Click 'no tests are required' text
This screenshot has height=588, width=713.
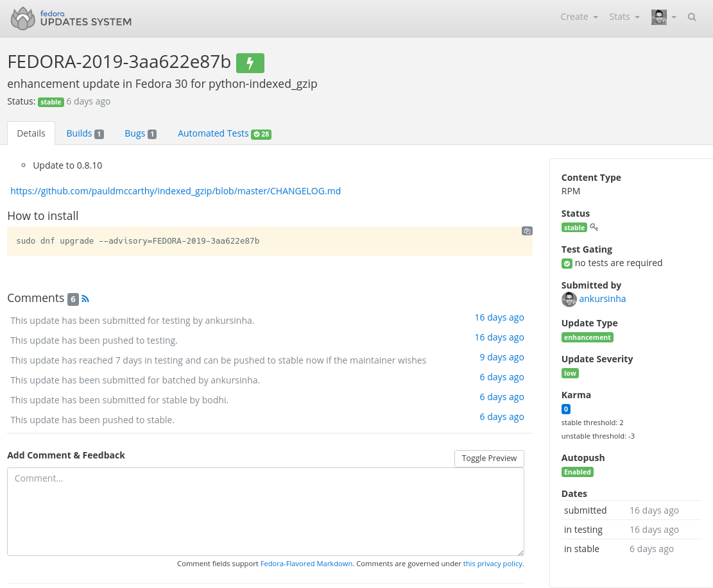tap(619, 263)
